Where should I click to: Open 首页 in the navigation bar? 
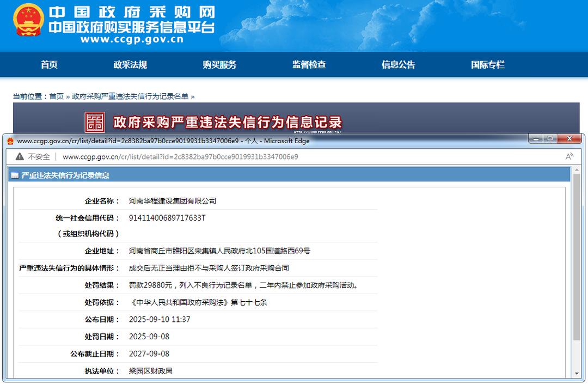tap(49, 65)
